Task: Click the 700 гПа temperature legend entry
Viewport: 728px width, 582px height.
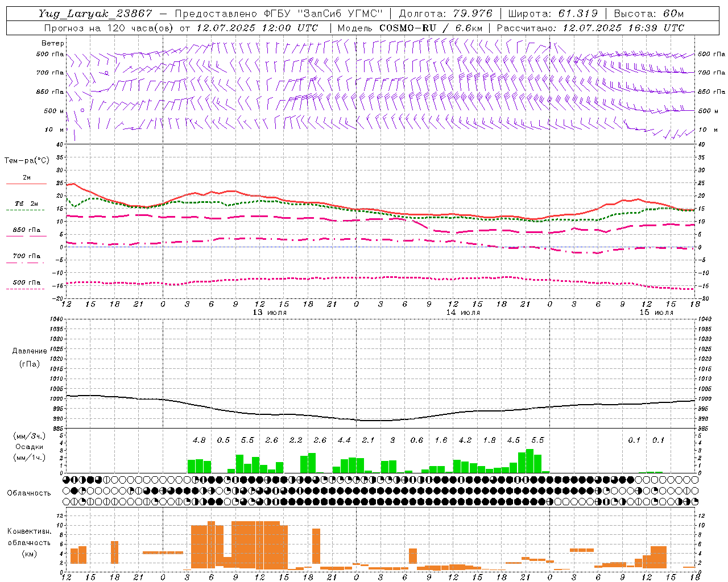Action: click(27, 257)
